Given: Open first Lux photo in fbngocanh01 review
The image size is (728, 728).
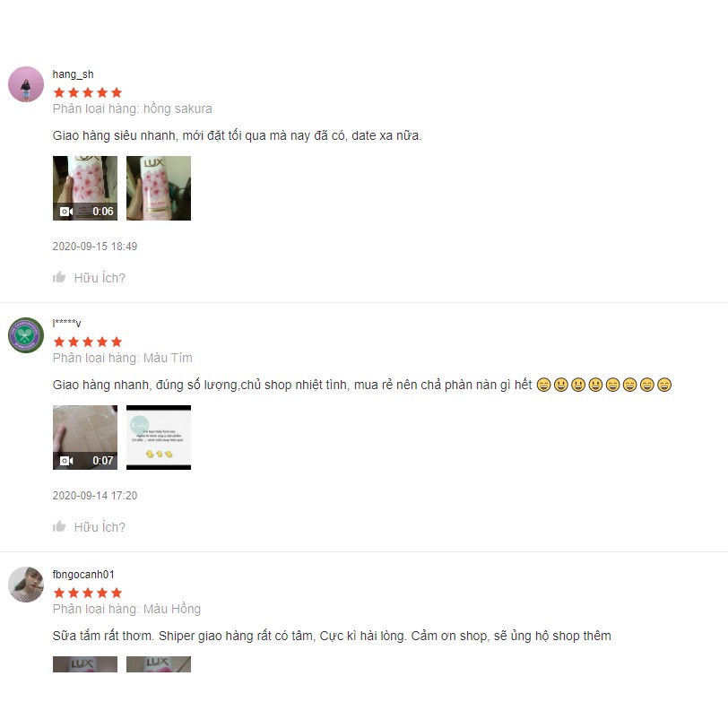Looking at the screenshot, I should 85,664.
